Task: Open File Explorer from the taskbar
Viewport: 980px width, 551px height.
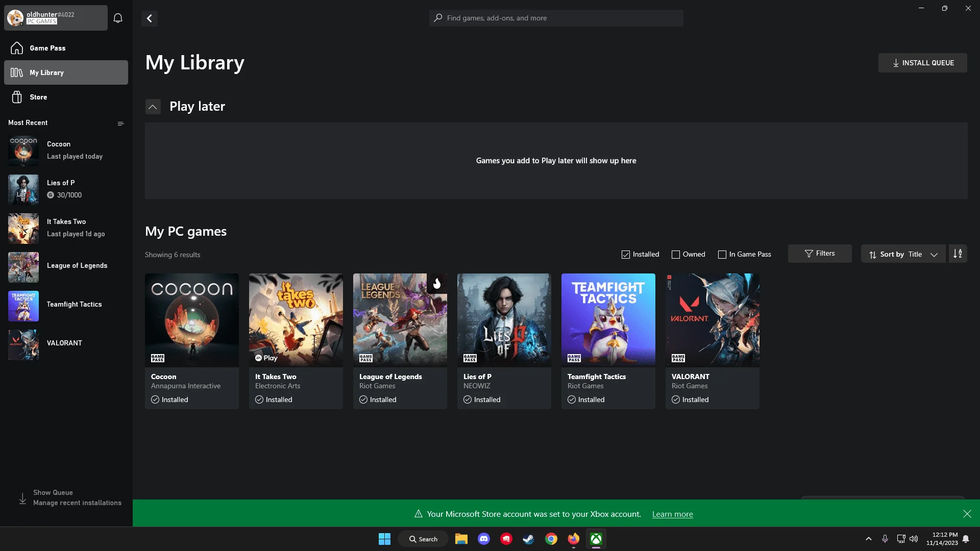Action: [x=461, y=539]
